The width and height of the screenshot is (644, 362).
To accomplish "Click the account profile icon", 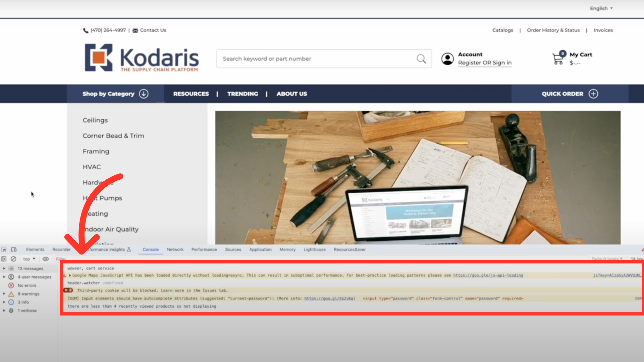I will tap(447, 59).
